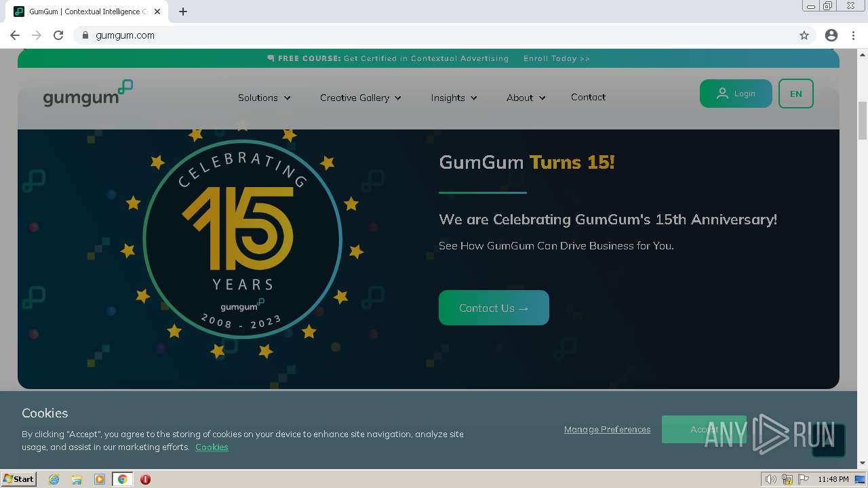Image resolution: width=868 pixels, height=488 pixels.
Task: Close the GumGum browser tab
Action: [158, 12]
